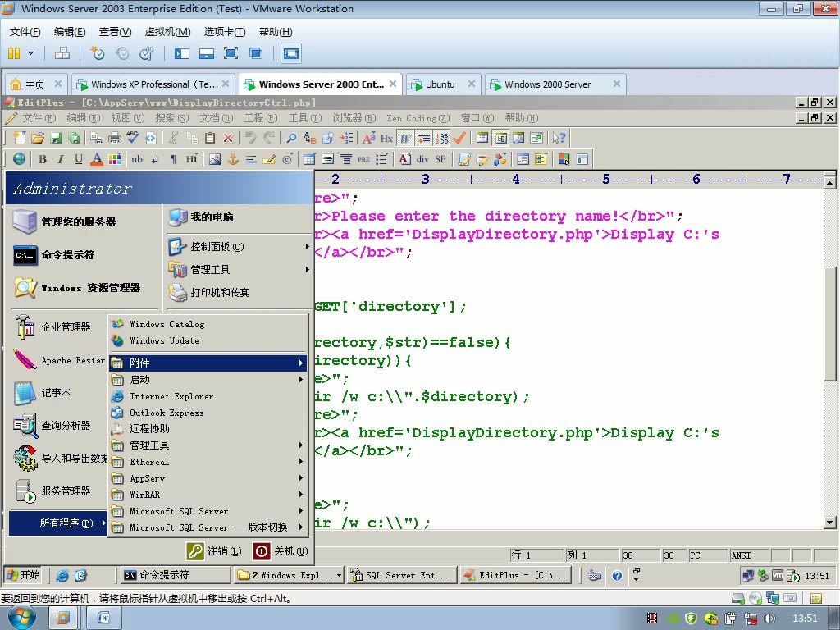The width and height of the screenshot is (840, 630).
Task: Click the SP span tag icon
Action: pos(441,158)
